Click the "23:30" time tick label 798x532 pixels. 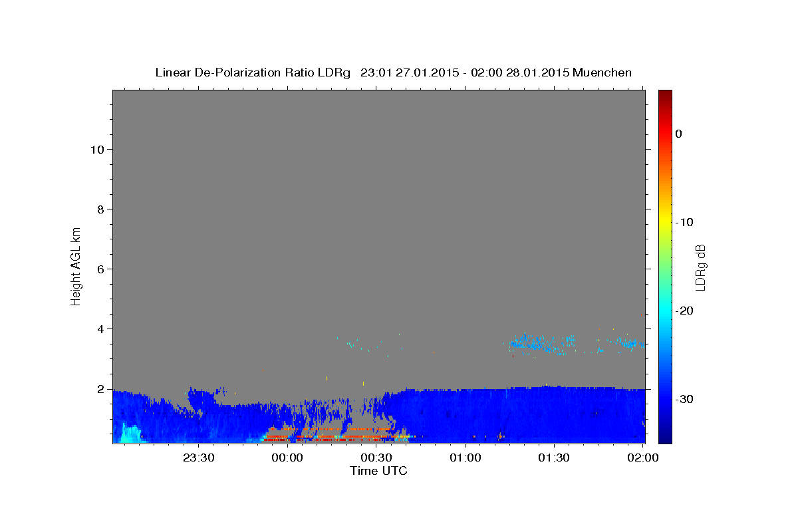(x=199, y=458)
